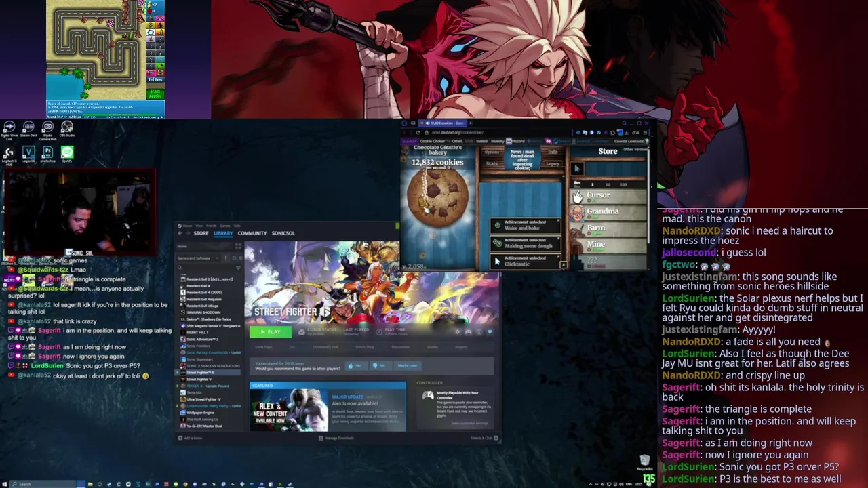Buy a Cursor building in the store
868x488 pixels.
[608, 195]
